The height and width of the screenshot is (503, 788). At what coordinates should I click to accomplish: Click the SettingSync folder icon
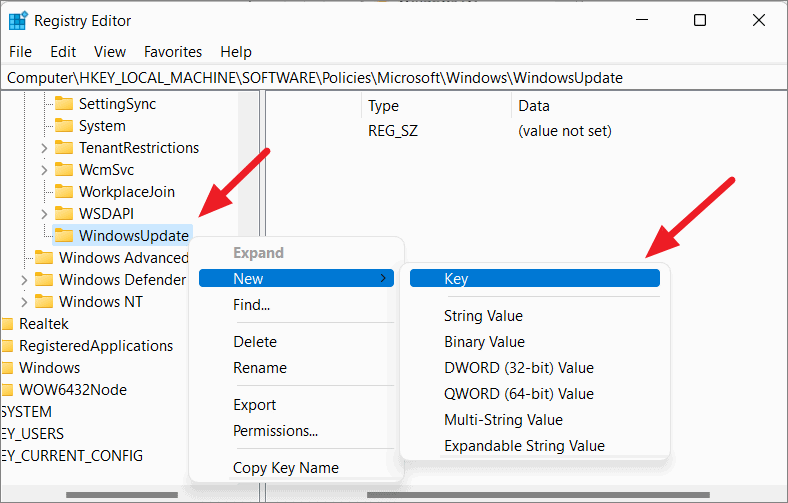(x=64, y=104)
